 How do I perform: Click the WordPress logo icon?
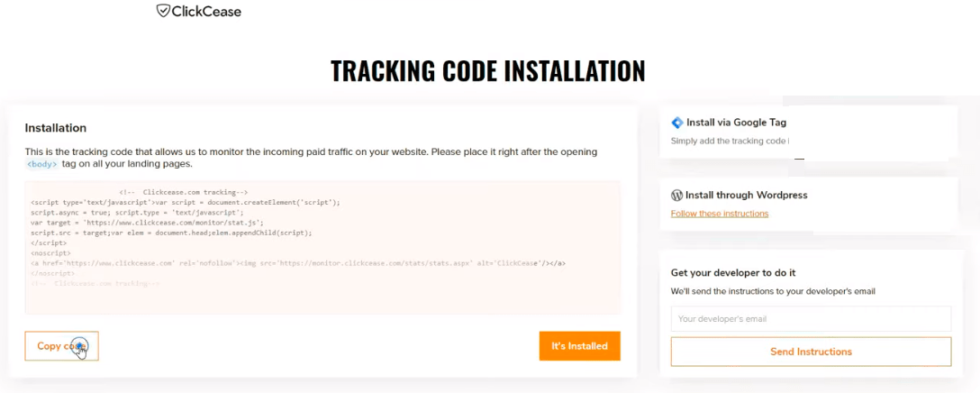pyautogui.click(x=676, y=196)
